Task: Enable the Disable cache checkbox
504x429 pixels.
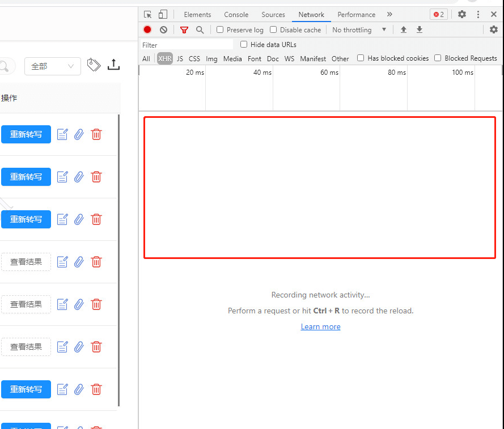Action: 273,30
